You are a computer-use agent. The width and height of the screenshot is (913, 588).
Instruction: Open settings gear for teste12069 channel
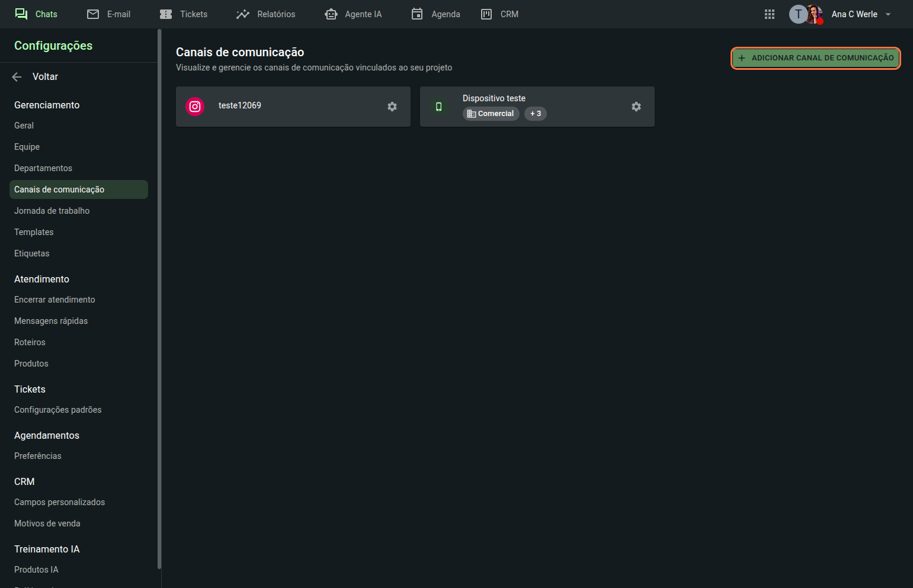(392, 107)
